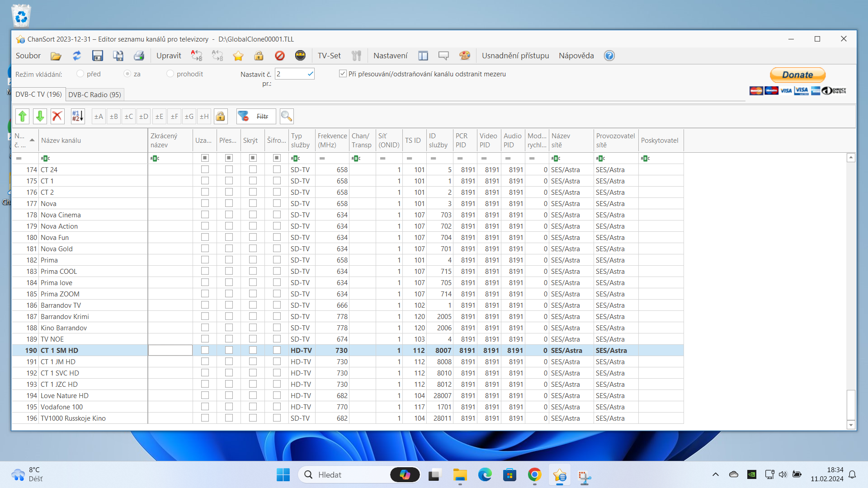The width and height of the screenshot is (868, 488).
Task: Open filter condition for Typ služby column
Action: tap(295, 158)
